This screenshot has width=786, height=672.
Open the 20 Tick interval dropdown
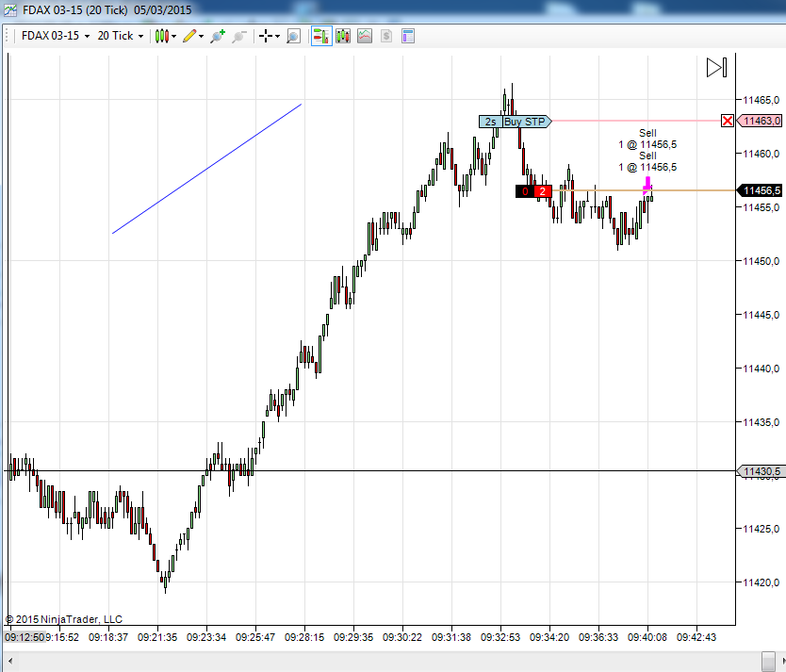point(121,36)
